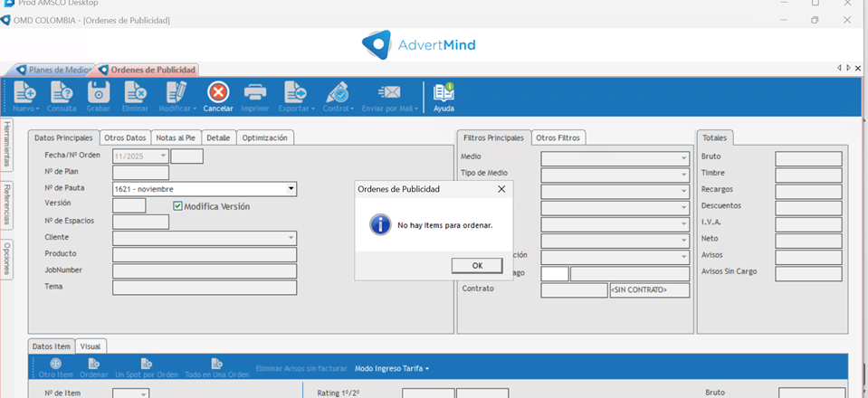Screen dimensions: 868x398
Task: Click Eliminar Avisos sin facturar
Action: [x=301, y=369]
